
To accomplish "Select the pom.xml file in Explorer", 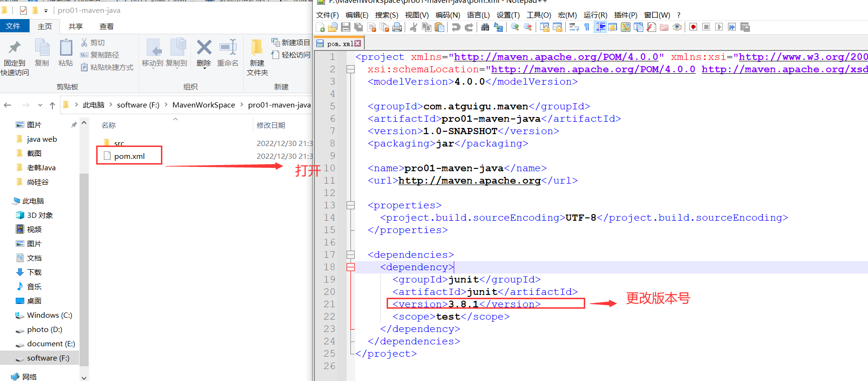I will 130,156.
